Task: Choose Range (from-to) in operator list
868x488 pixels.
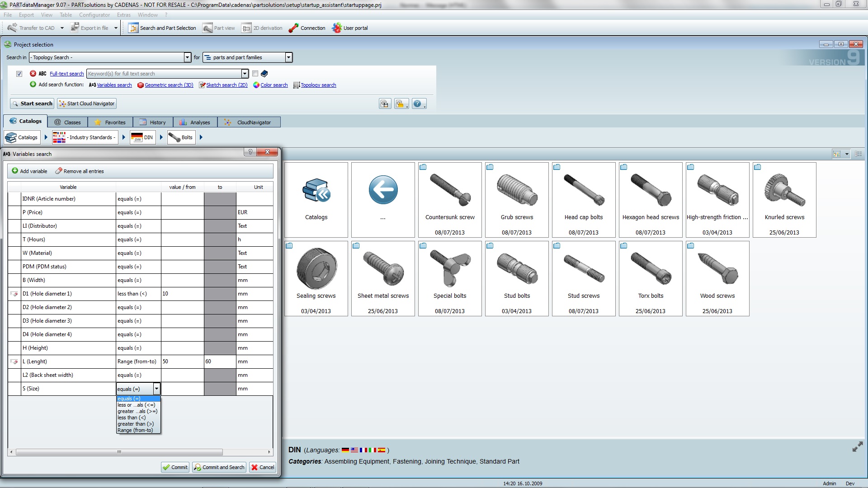Action: [136, 430]
